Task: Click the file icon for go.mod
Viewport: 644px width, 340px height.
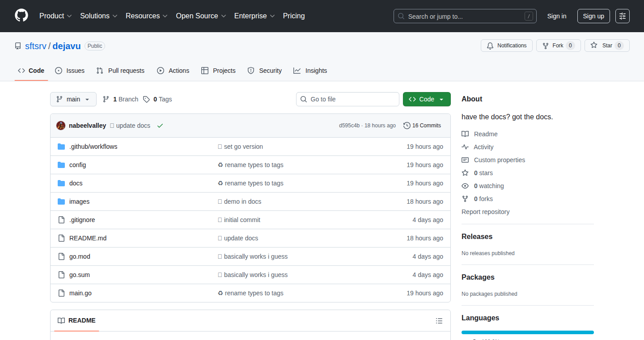Action: (x=61, y=256)
